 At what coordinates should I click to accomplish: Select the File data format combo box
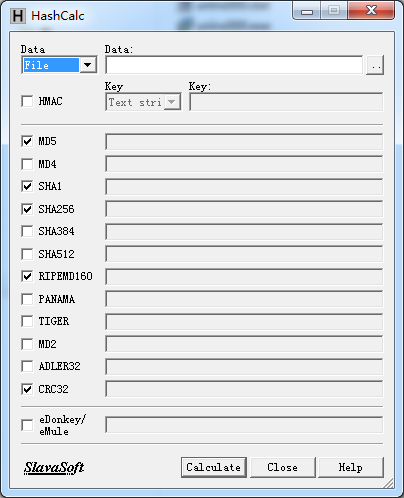tap(59, 65)
